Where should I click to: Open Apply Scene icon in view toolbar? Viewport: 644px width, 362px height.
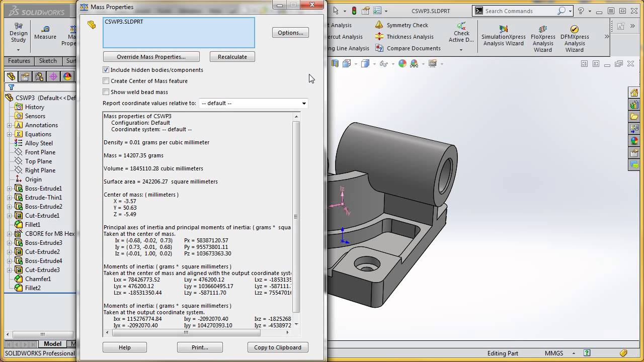coord(414,63)
